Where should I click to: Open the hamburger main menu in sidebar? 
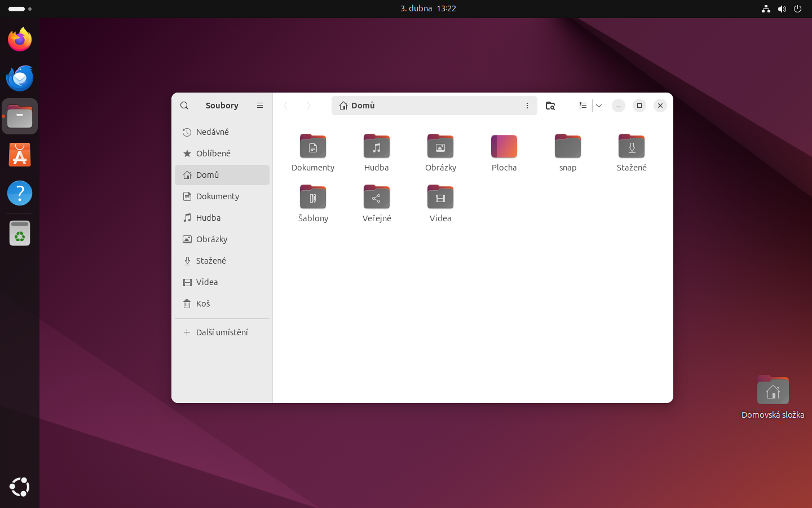[260, 106]
